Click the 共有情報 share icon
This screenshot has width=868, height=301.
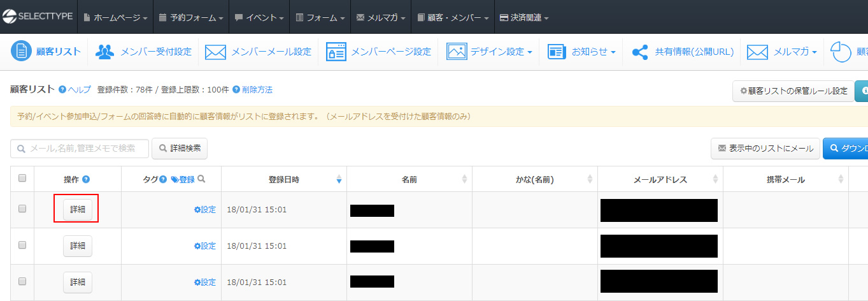coord(639,52)
